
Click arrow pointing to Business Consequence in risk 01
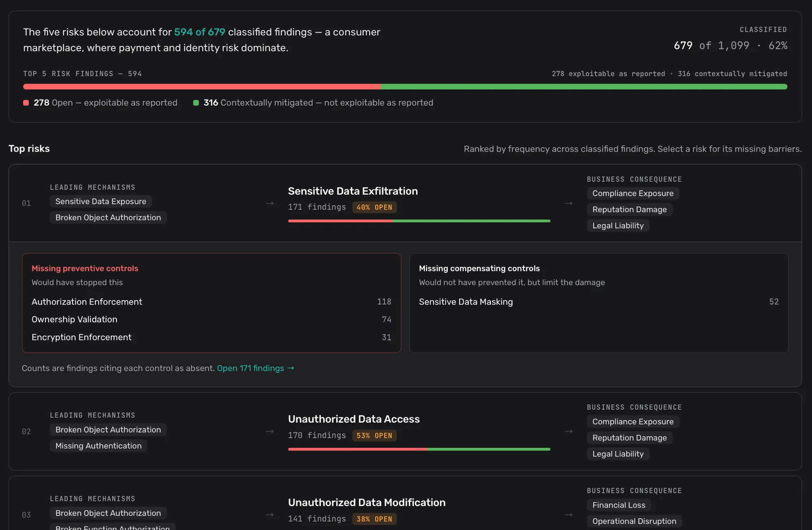pyautogui.click(x=568, y=203)
